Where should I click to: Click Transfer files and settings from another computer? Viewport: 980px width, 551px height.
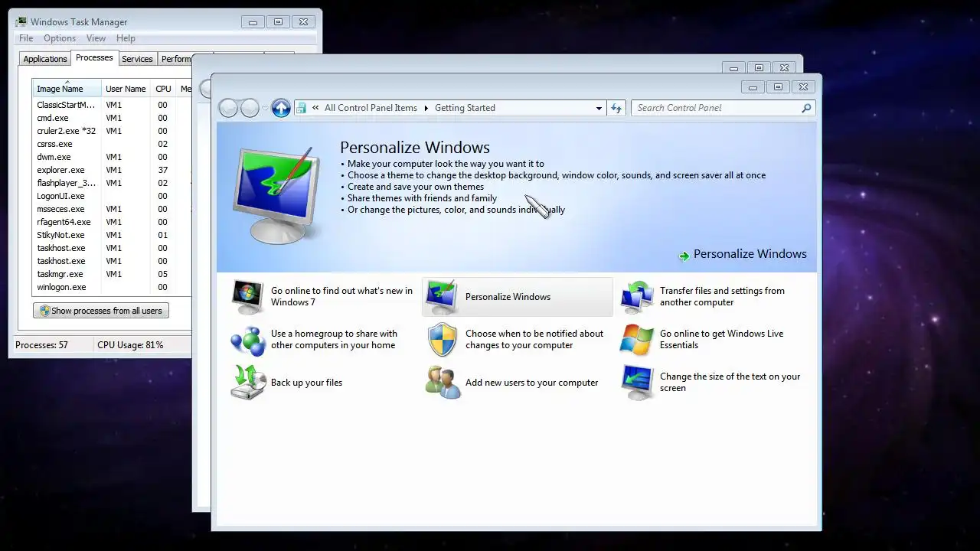tap(722, 297)
